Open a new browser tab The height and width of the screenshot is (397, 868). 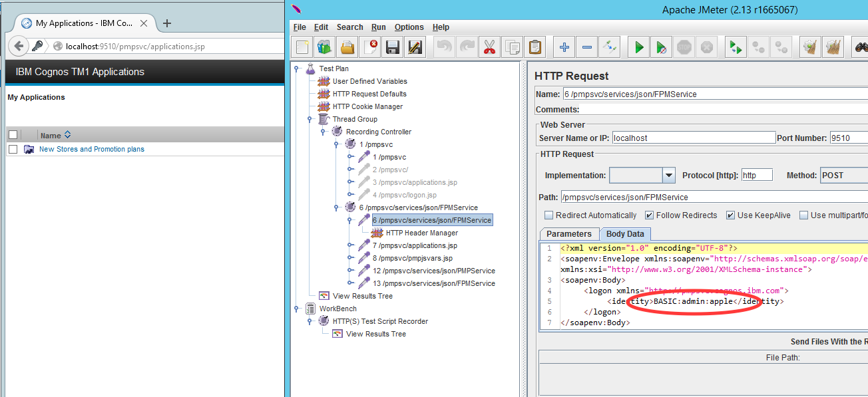167,23
